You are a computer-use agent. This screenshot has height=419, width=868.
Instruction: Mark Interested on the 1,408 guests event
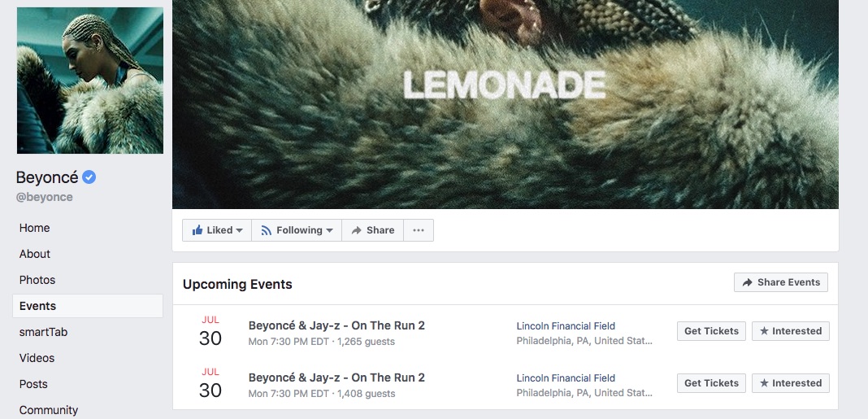pos(790,383)
